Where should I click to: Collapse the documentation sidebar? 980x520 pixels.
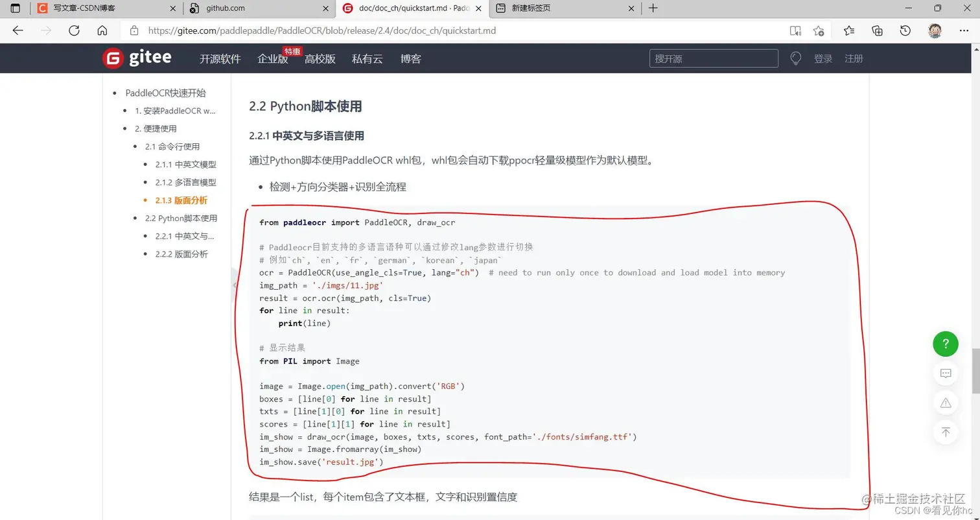[235, 283]
